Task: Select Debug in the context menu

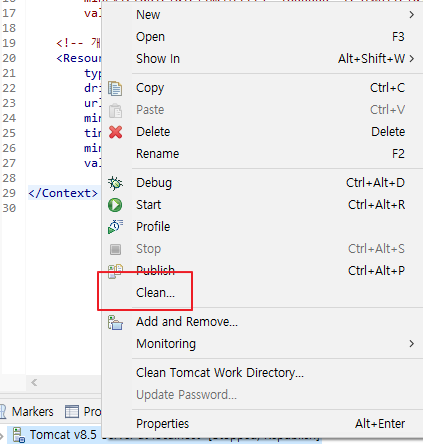Action: (262, 183)
